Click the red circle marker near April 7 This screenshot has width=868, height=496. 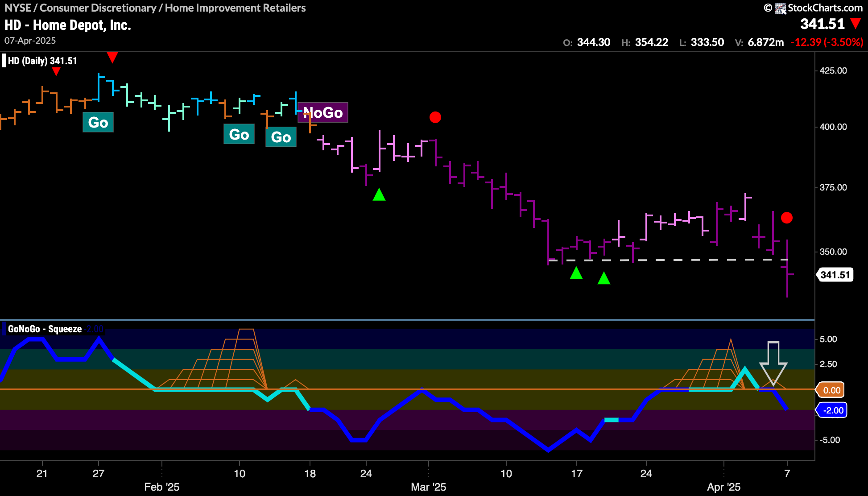[787, 218]
